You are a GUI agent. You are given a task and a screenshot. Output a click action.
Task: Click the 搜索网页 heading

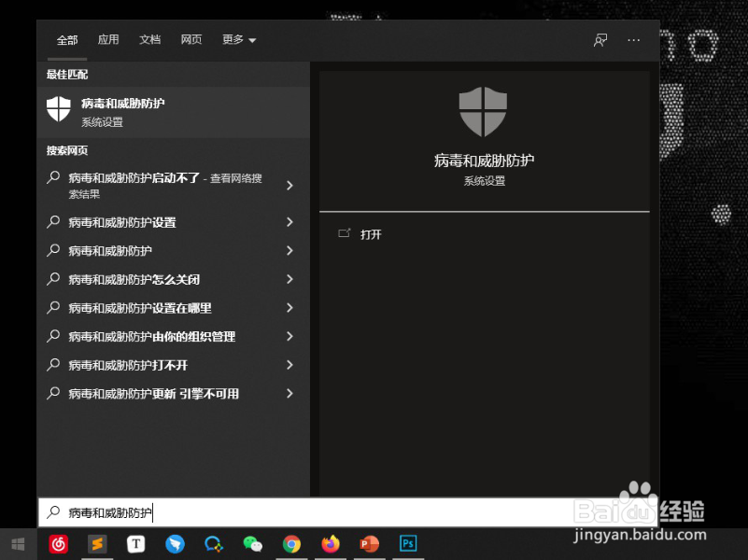tap(67, 150)
